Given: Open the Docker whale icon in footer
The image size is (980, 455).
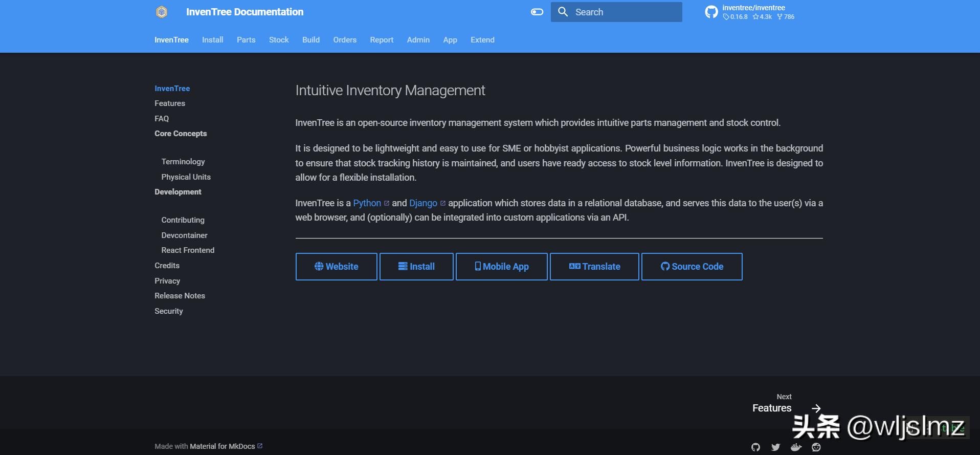Looking at the screenshot, I should pos(796,447).
